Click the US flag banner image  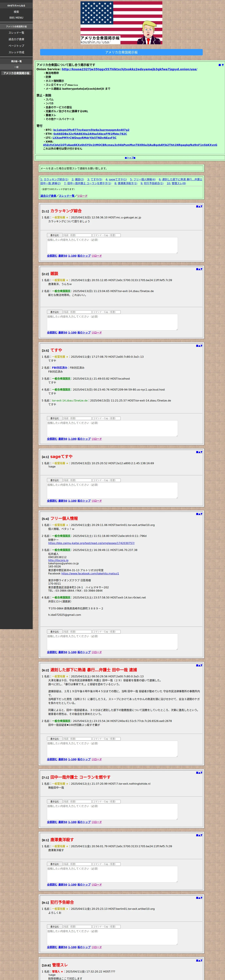121,23
